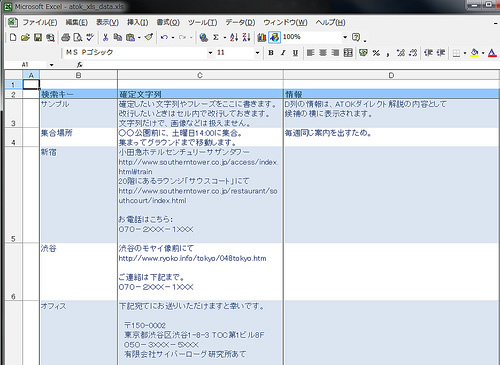
Task: Save the workbook with floppy icon
Action: (38, 37)
